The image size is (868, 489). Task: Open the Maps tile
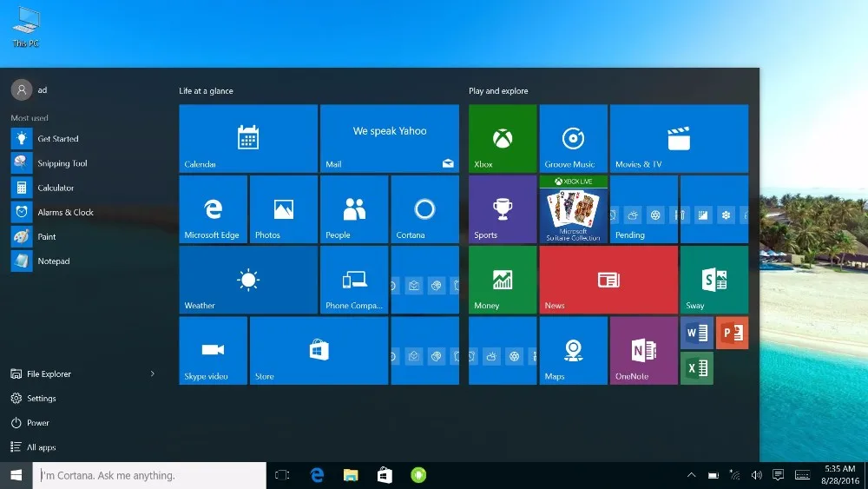[x=573, y=351]
